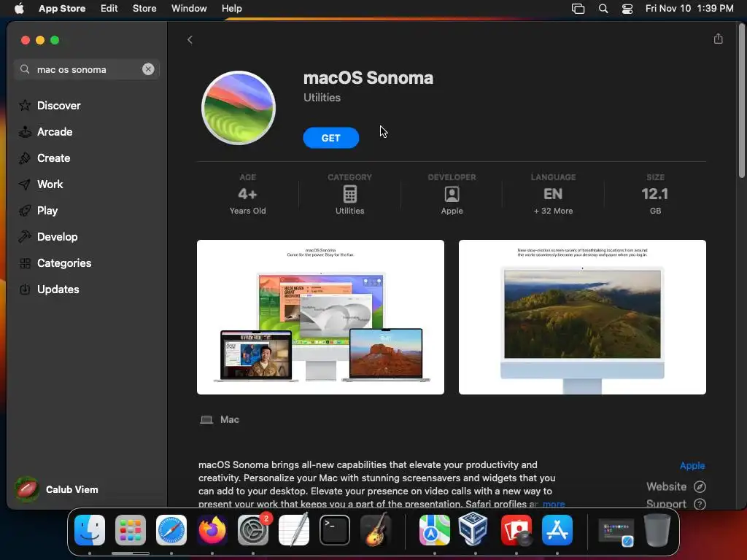The width and height of the screenshot is (747, 560).
Task: Open Terminal from the Dock
Action: pyautogui.click(x=334, y=530)
